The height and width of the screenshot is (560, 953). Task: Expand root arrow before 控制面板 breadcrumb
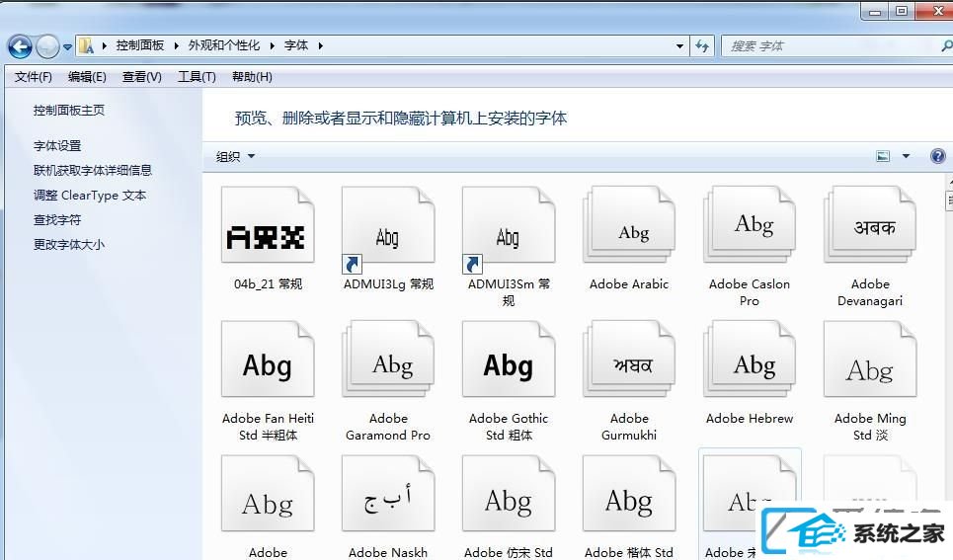click(x=105, y=45)
